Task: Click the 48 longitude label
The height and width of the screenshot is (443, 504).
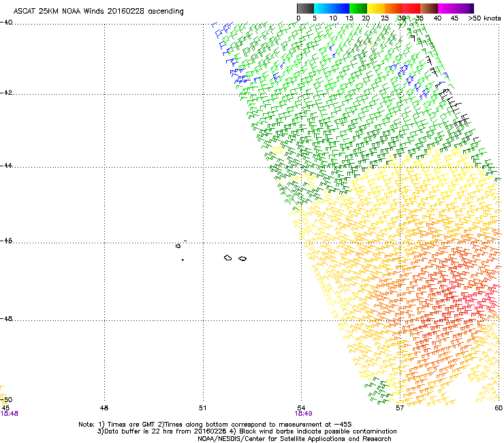Action: click(104, 408)
